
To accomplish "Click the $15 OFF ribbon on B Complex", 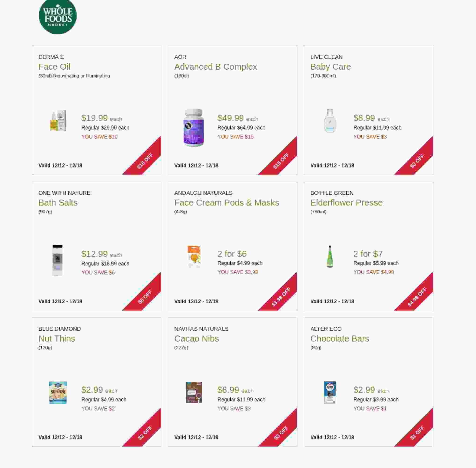I will [281, 160].
